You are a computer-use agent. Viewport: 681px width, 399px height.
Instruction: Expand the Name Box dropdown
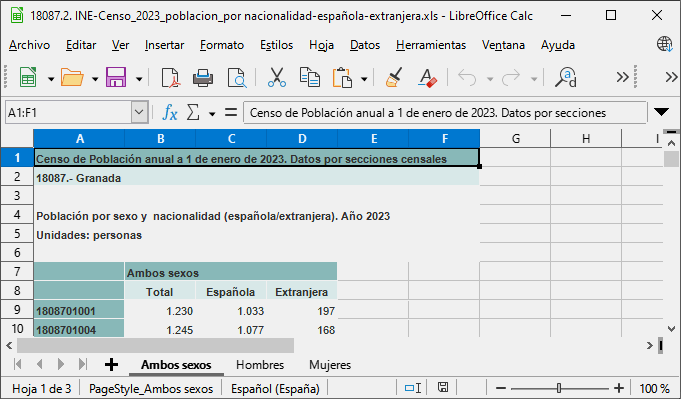(139, 112)
